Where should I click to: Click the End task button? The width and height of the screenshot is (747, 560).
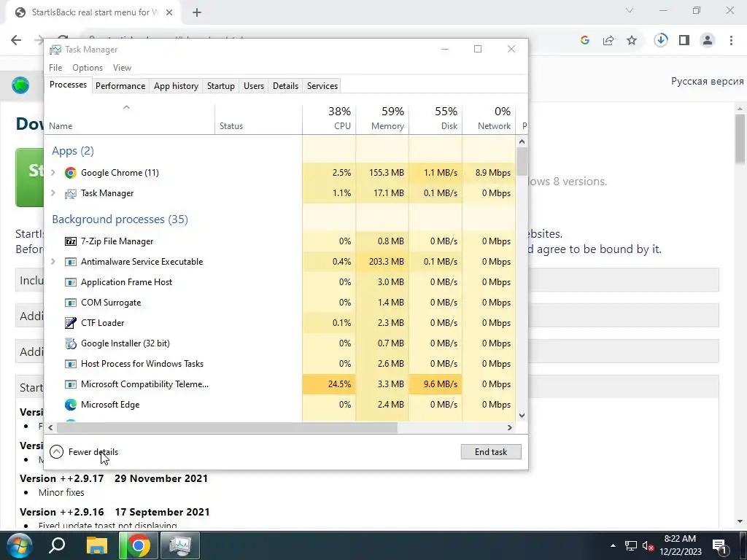coord(491,452)
